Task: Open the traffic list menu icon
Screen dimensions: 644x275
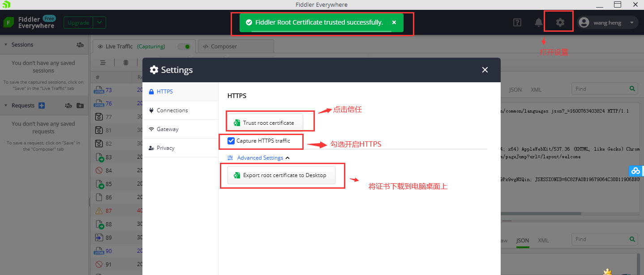Action: (103, 63)
